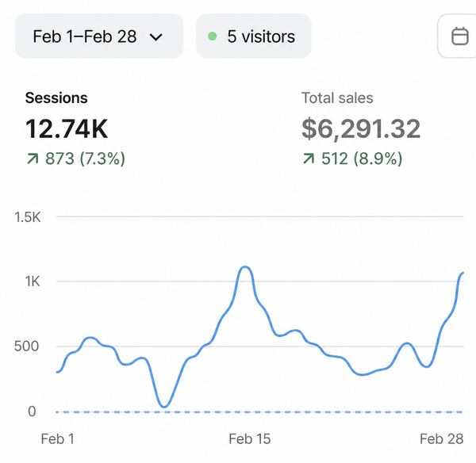Click the 873 (7.3%) sessions change text
The width and height of the screenshot is (476, 463).
click(x=84, y=159)
